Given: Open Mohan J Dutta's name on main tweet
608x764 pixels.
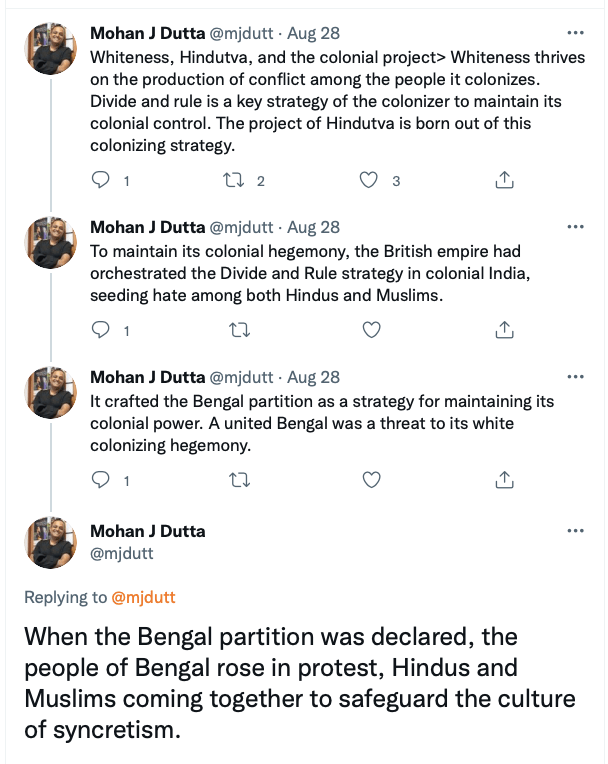Looking at the screenshot, I should click(x=146, y=530).
